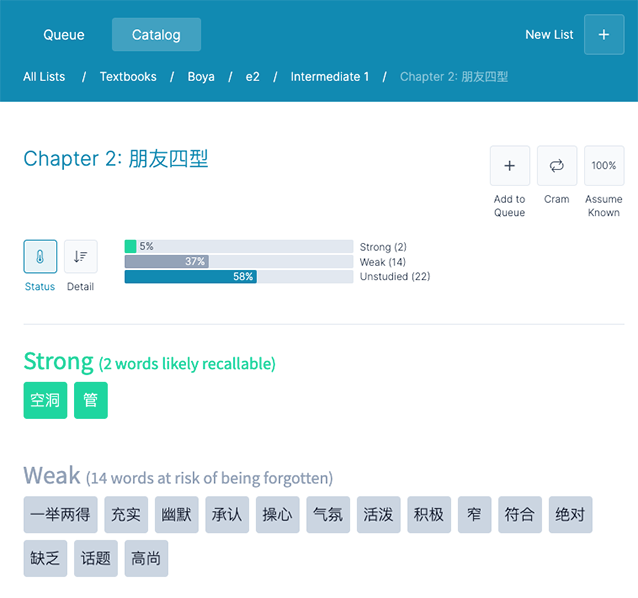This screenshot has width=638, height=598.
Task: Click the weak word 积极
Action: 429,515
